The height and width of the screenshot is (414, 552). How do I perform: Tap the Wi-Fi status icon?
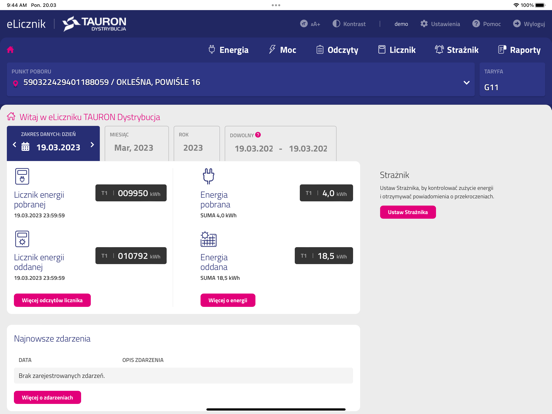[x=516, y=5]
